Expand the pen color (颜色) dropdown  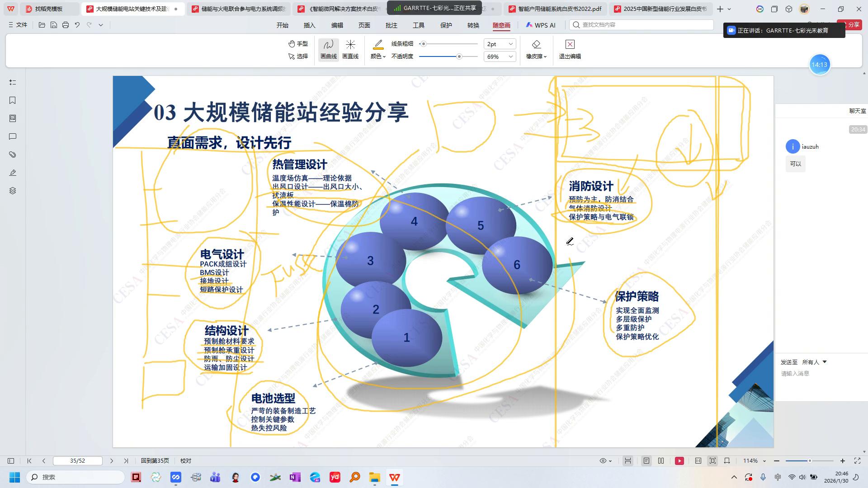[x=378, y=56]
